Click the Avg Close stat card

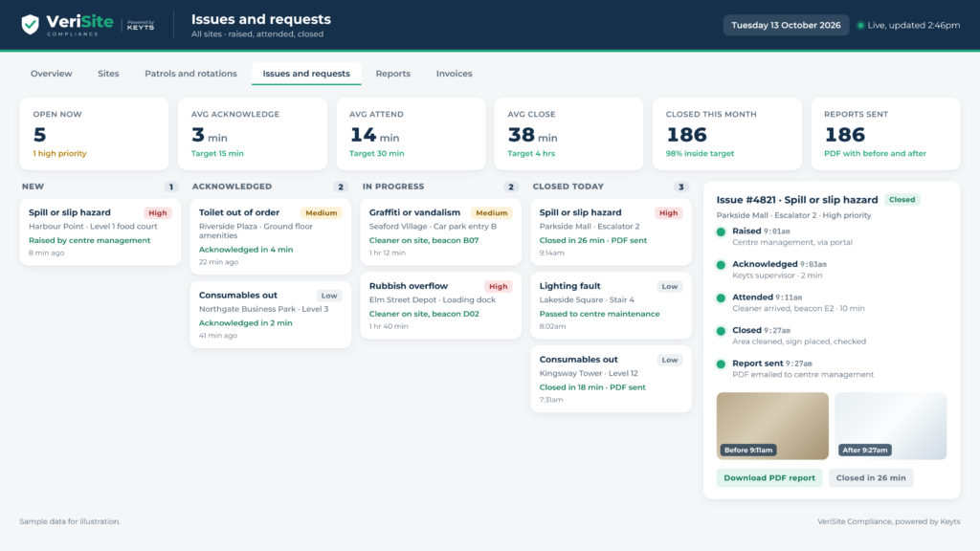point(568,134)
